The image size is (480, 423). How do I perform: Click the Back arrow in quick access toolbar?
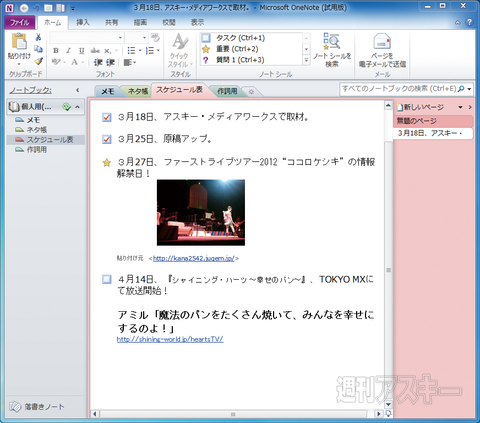24,8
